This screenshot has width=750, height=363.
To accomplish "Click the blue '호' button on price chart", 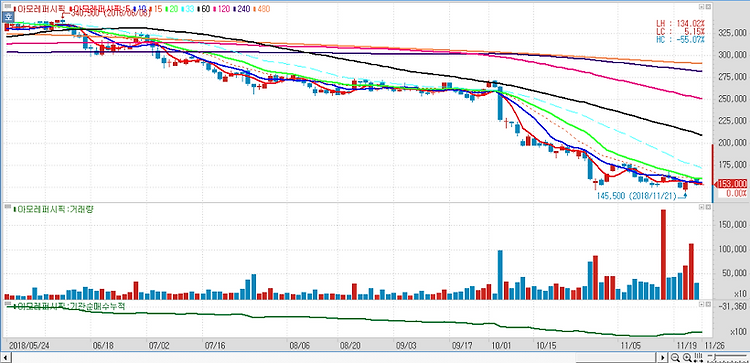I will point(7,16).
